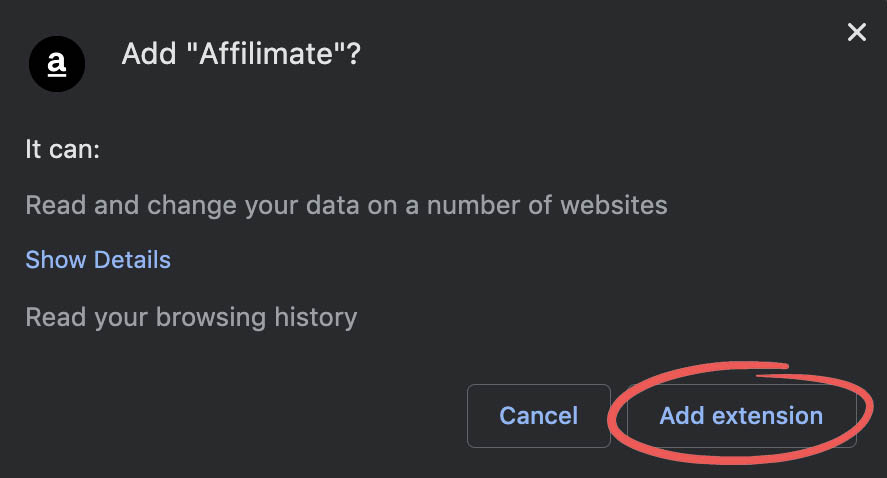Click the word 'Details' in the blue link

tap(132, 260)
